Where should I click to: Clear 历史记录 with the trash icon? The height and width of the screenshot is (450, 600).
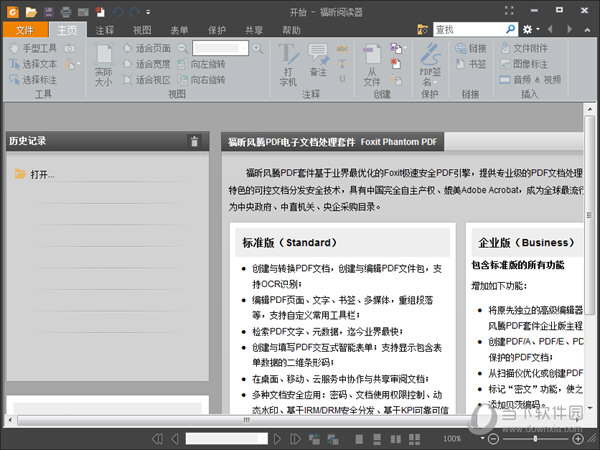(194, 141)
